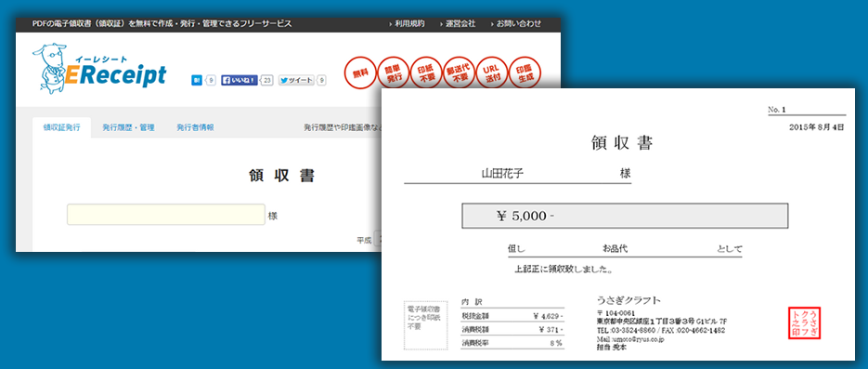Viewport: 868px width, 369px height.
Task: Click the red 印鑑生成 circle badge
Action: [x=525, y=73]
